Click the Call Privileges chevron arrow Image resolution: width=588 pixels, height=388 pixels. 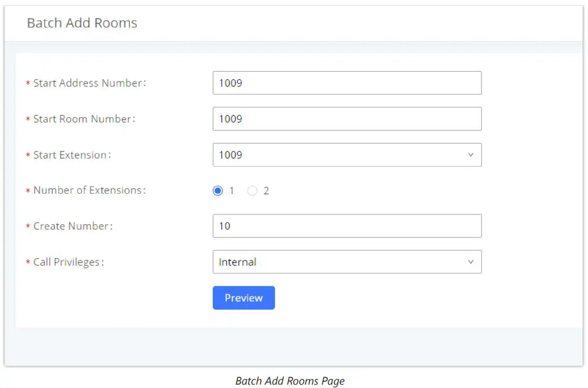tap(471, 262)
